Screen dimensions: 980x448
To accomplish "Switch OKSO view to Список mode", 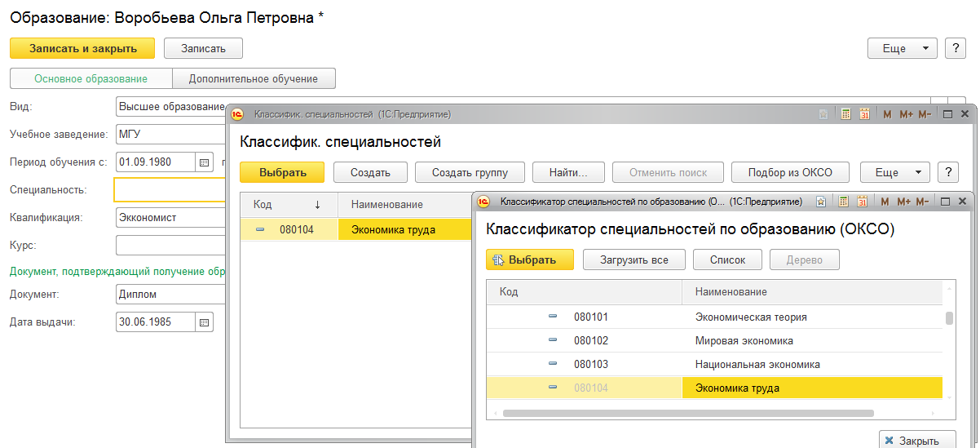I will point(727,259).
